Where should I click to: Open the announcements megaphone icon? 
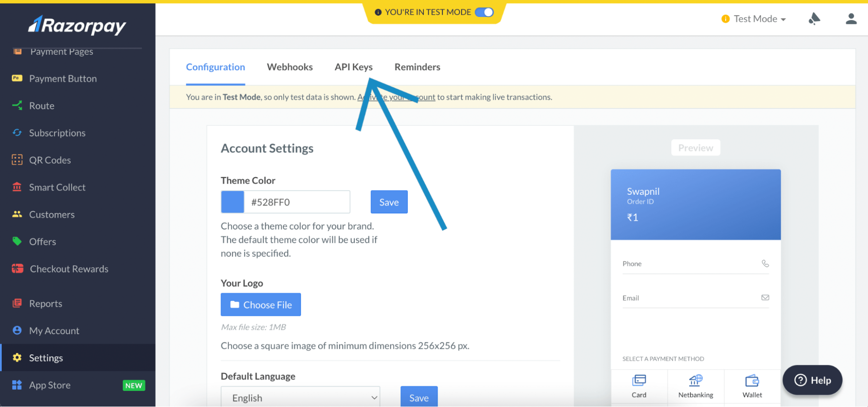814,19
